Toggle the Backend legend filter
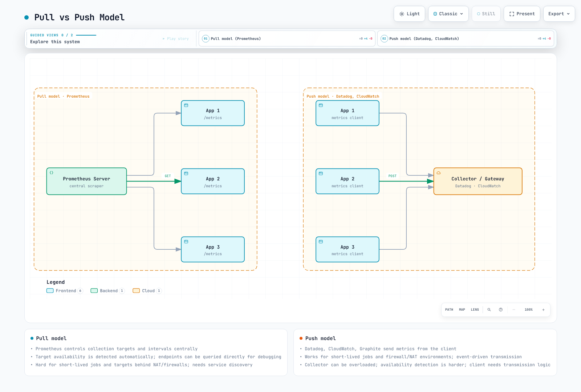Screen dimensions: 581x392 [x=107, y=291]
